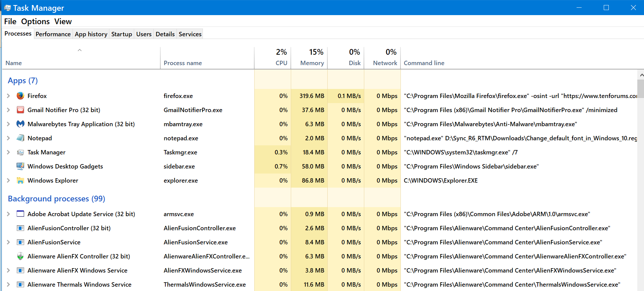Click the vertical scrollbar up arrow

641,75
